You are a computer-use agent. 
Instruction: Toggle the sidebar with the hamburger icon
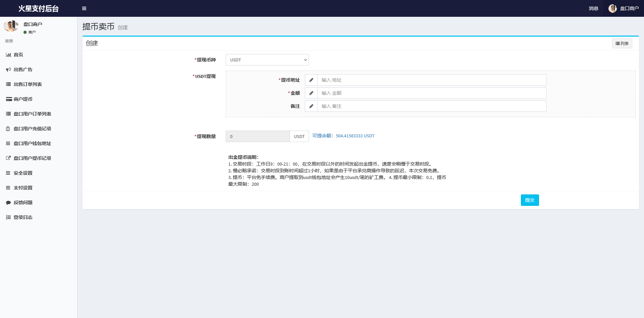pos(84,8)
